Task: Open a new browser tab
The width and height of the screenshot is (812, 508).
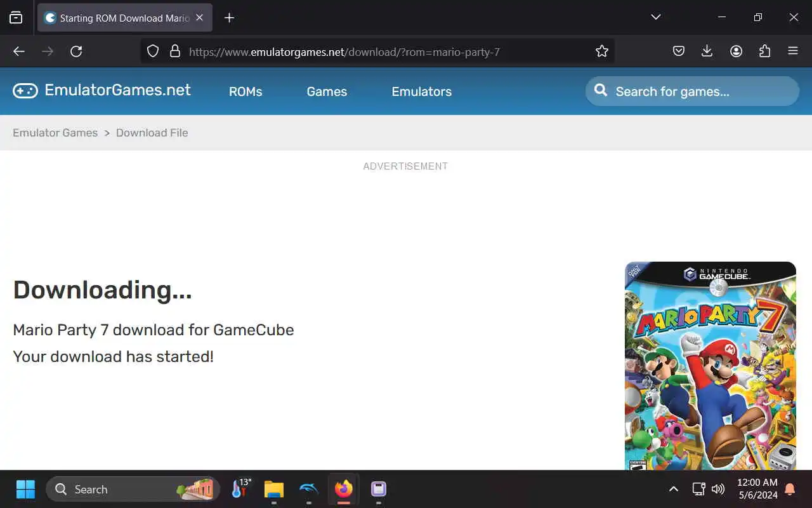Action: point(229,18)
